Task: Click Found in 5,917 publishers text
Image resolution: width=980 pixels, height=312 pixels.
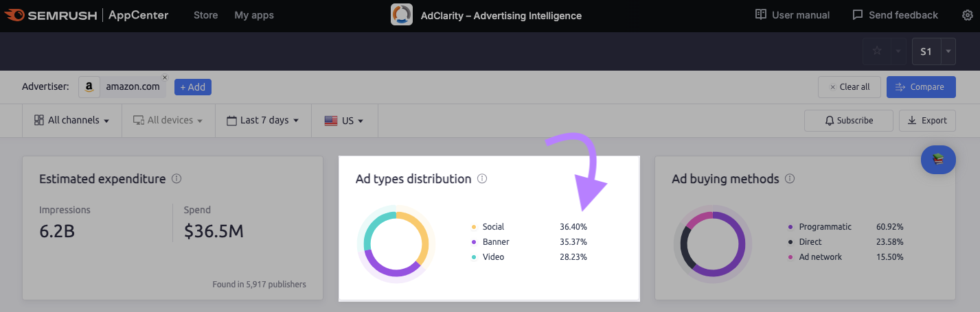Action: click(260, 284)
